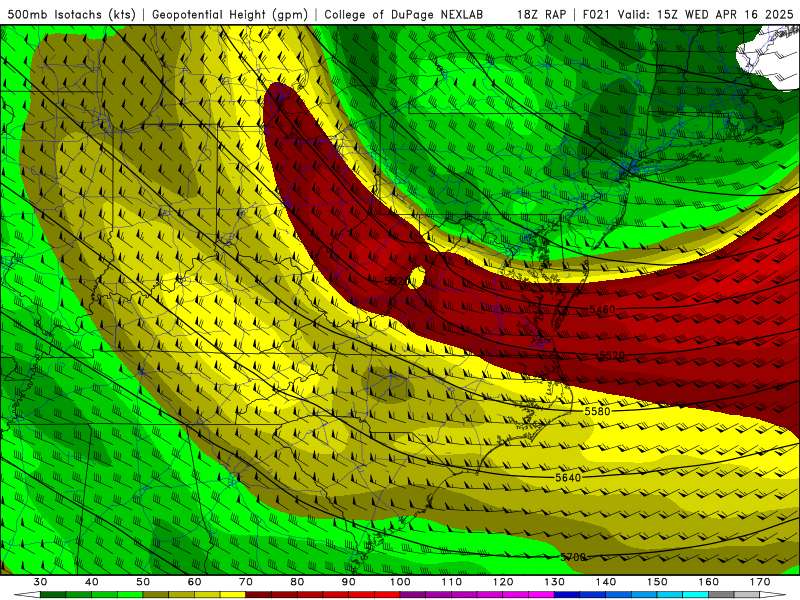
Task: Click the '70' value on the color scale
Action: [x=246, y=582]
